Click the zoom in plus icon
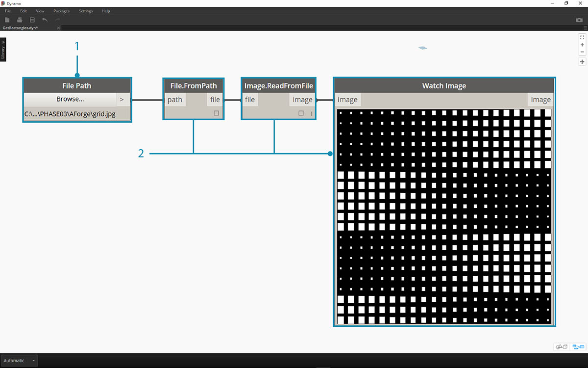The width and height of the screenshot is (588, 368). tap(582, 45)
